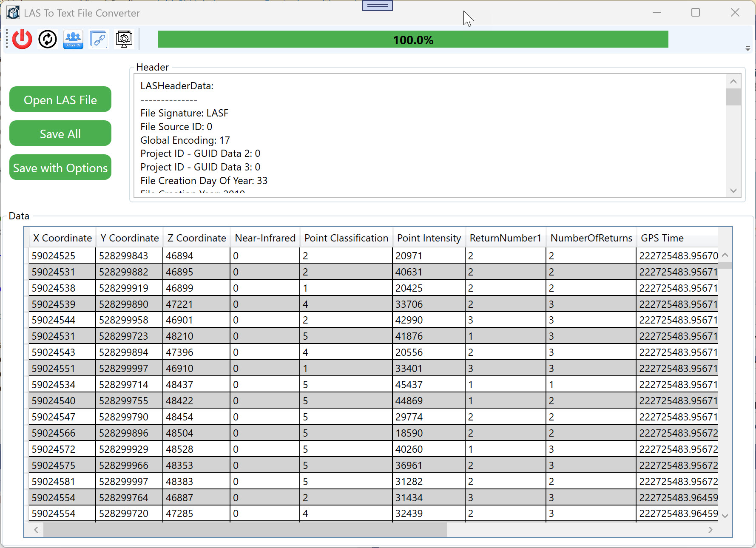Screen dimensions: 756x548
Task: Open the toolbar overflow arrow
Action: coord(747,49)
